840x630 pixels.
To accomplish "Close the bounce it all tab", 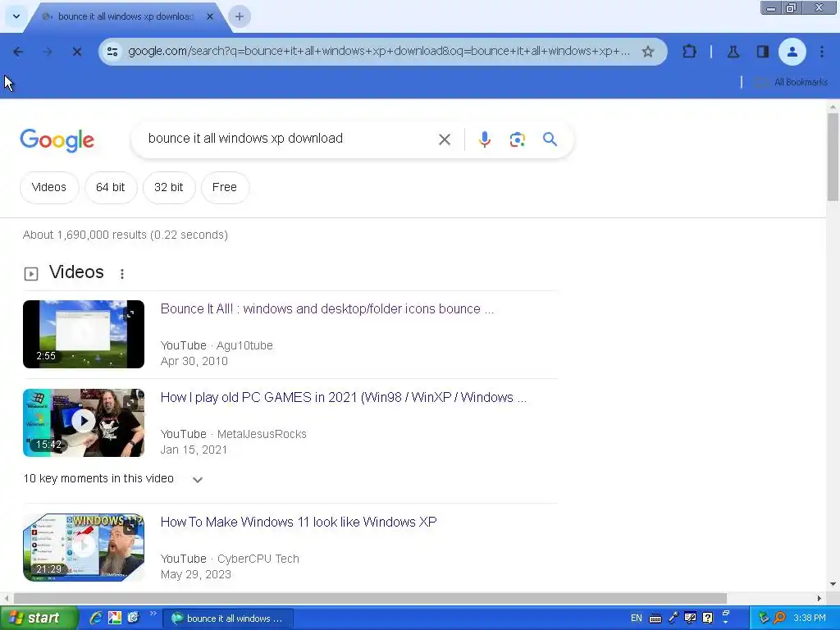I will click(210, 16).
